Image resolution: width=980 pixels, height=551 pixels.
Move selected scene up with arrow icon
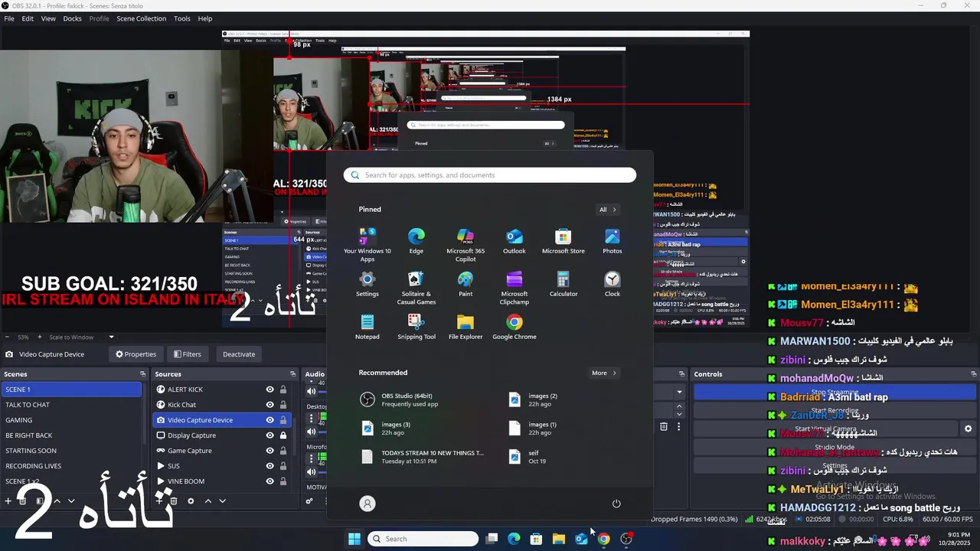tap(57, 501)
